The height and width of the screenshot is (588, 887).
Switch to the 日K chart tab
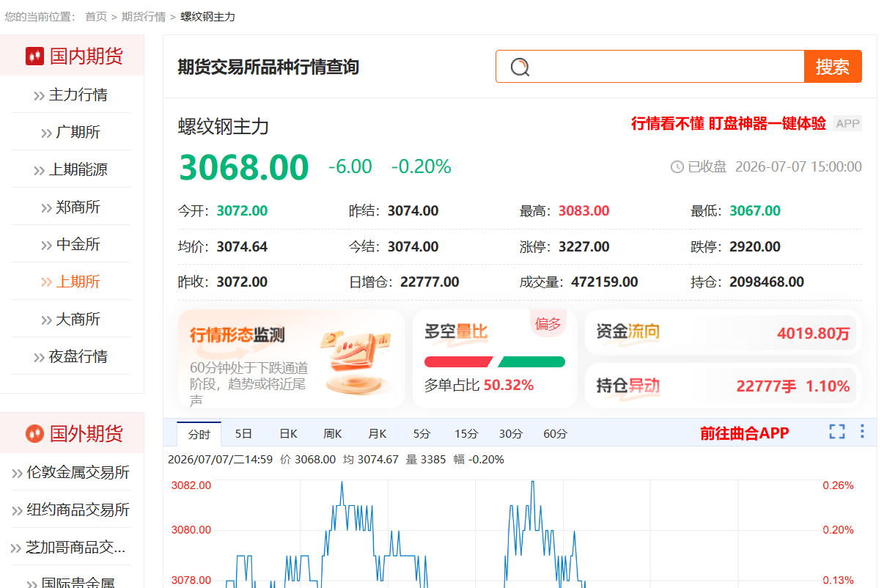click(288, 433)
